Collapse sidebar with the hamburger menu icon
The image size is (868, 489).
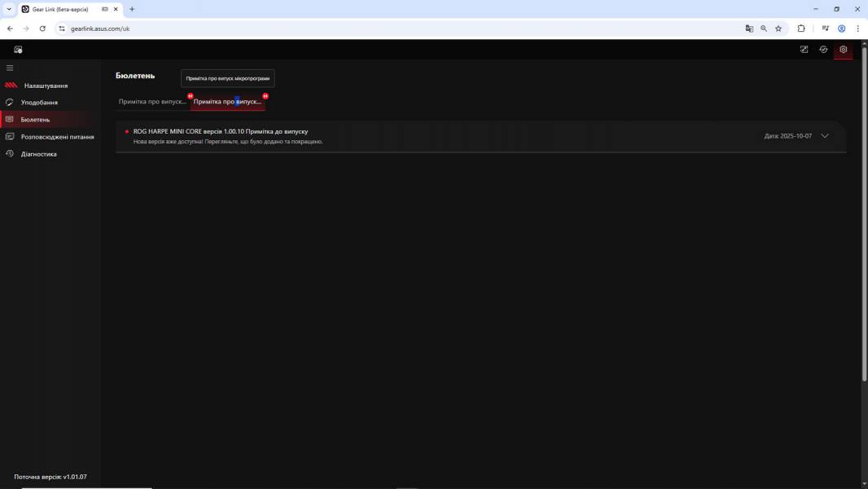[x=10, y=68]
